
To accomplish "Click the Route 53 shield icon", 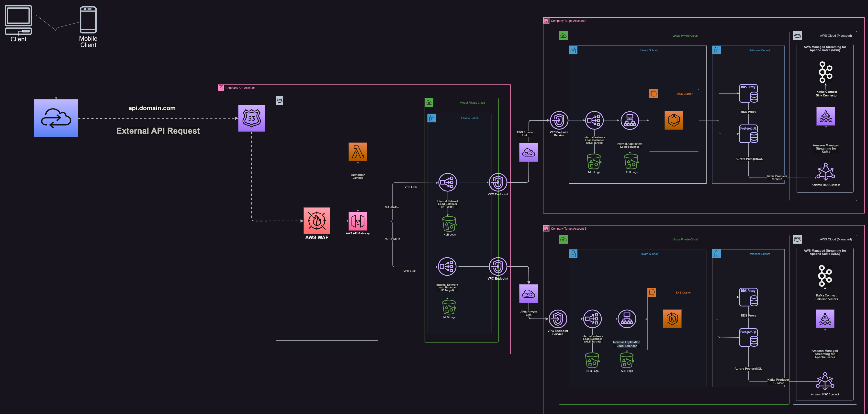I will (251, 118).
